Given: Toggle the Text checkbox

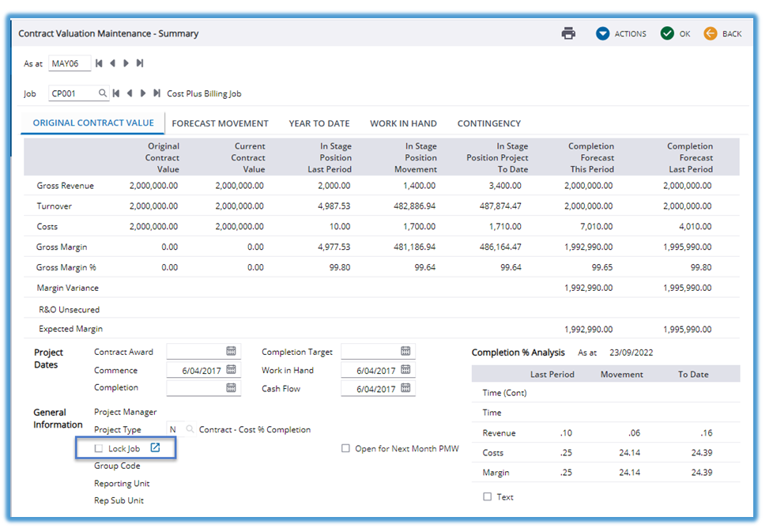Looking at the screenshot, I should click(x=487, y=496).
